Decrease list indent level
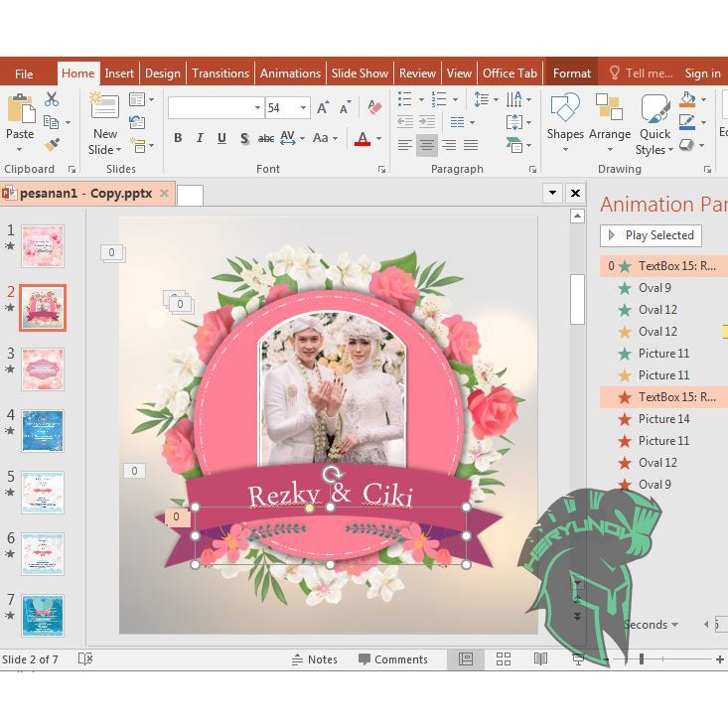 (405, 122)
